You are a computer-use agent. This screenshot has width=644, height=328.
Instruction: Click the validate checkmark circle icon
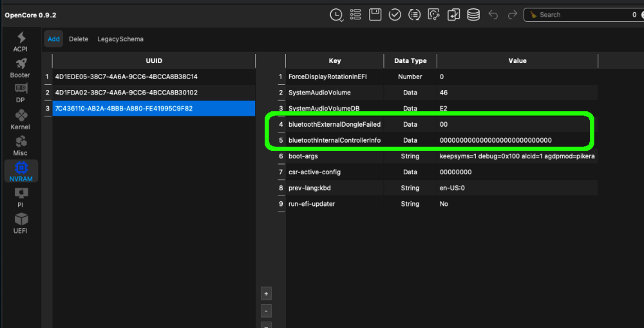[x=395, y=15]
